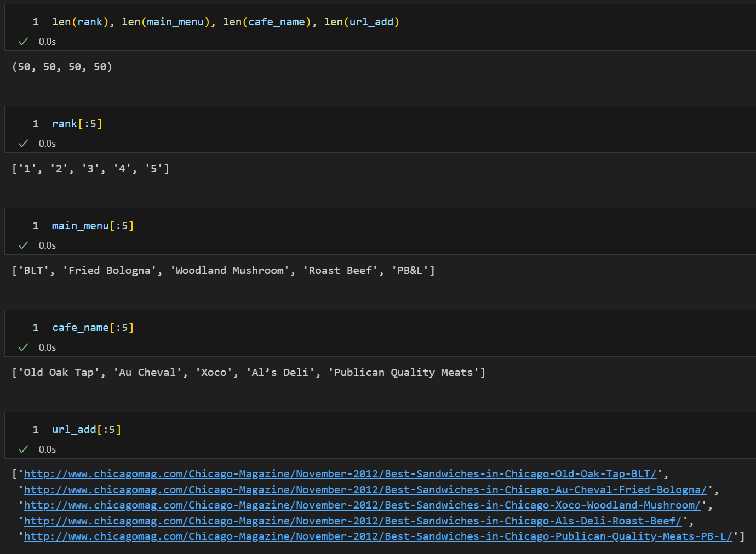Click success checkmark of the len(rank) cell

(x=23, y=42)
